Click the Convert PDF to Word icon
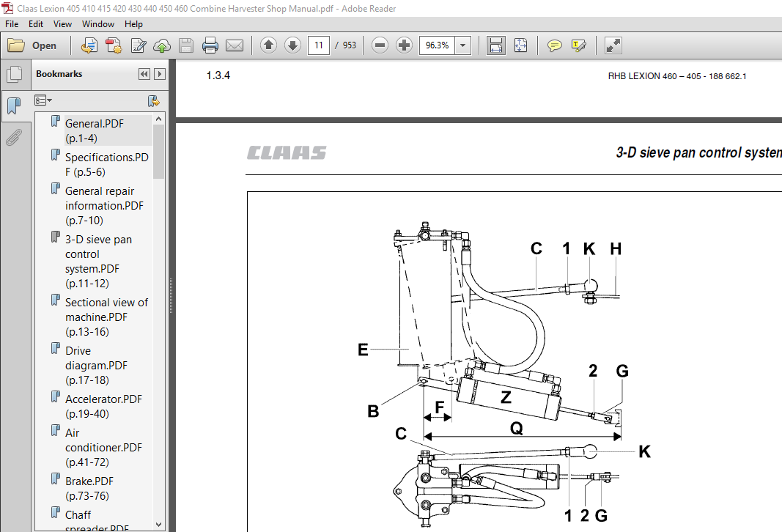Screen dimensions: 782x532 pos(114,45)
